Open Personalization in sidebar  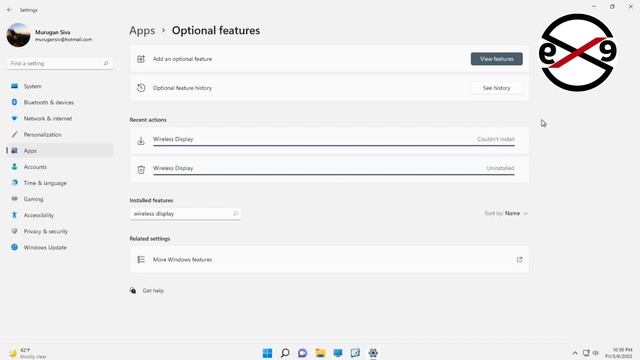[60, 135]
